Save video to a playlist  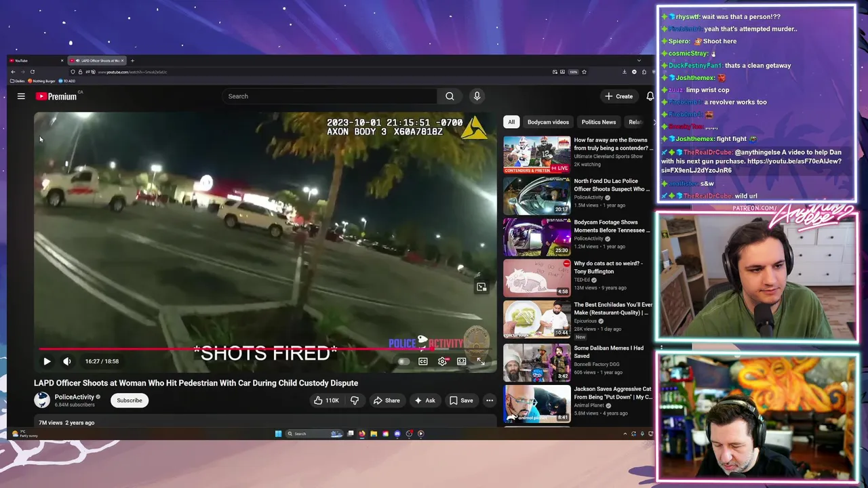coord(461,401)
